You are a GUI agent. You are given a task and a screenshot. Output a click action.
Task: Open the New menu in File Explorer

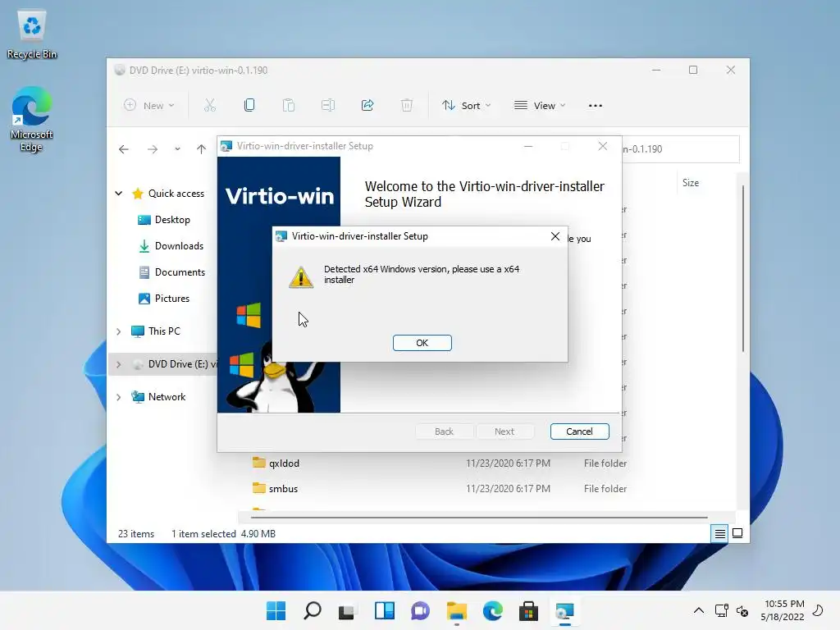coord(149,106)
